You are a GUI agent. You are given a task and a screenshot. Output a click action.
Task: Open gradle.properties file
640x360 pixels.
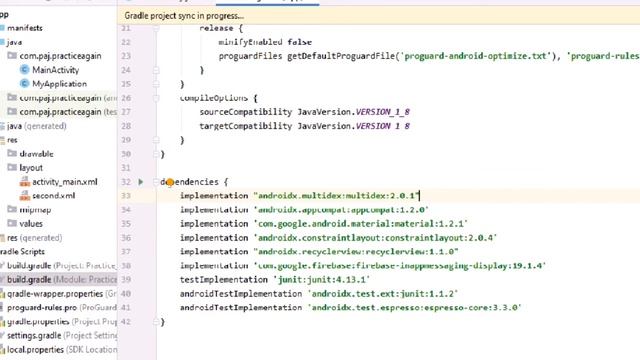point(61,322)
